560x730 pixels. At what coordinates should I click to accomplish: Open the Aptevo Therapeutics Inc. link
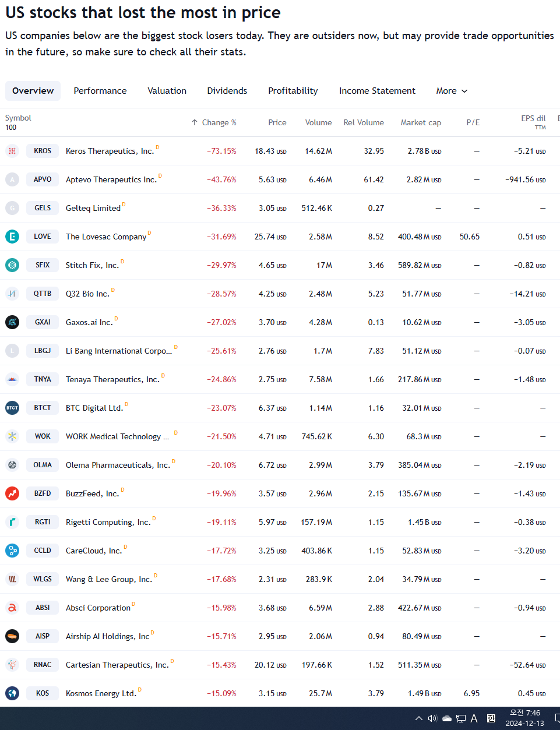(111, 179)
